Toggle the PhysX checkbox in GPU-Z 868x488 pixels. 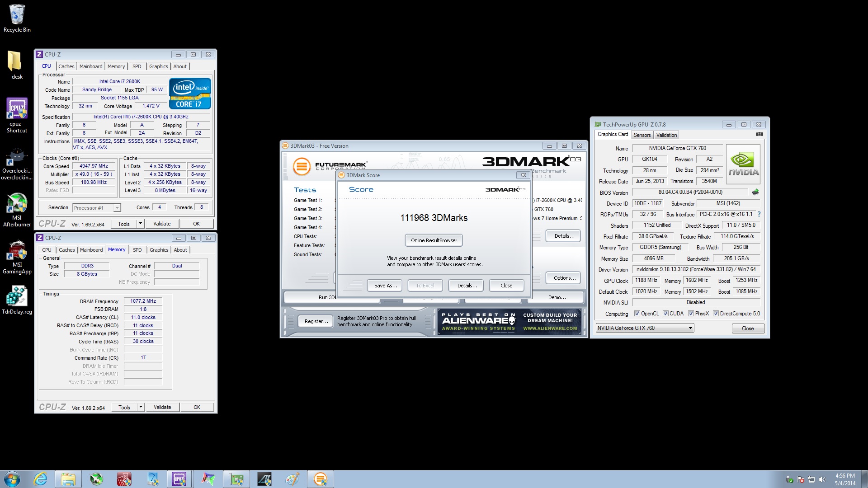[691, 313]
